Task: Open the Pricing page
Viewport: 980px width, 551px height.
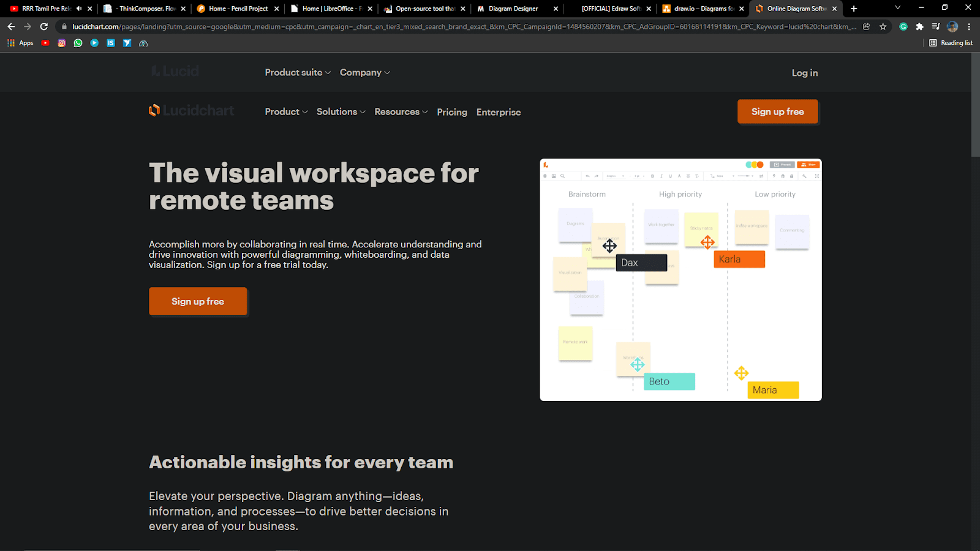Action: (x=452, y=112)
